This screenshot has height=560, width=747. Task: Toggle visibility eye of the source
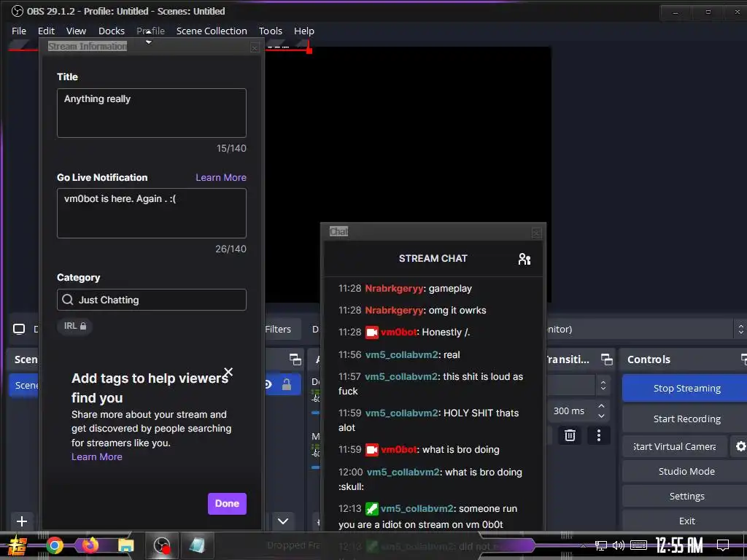(268, 384)
